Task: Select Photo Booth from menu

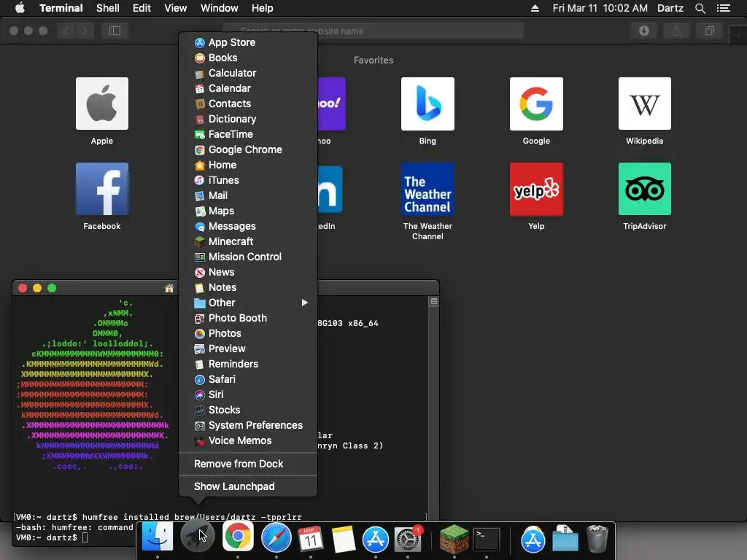Action: (x=248, y=318)
